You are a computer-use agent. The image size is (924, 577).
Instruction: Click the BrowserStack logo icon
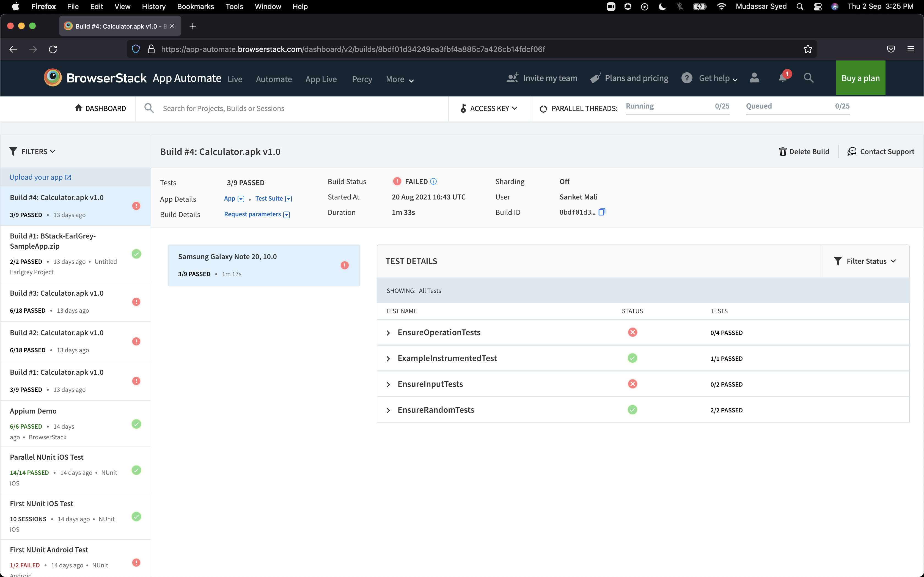point(53,78)
